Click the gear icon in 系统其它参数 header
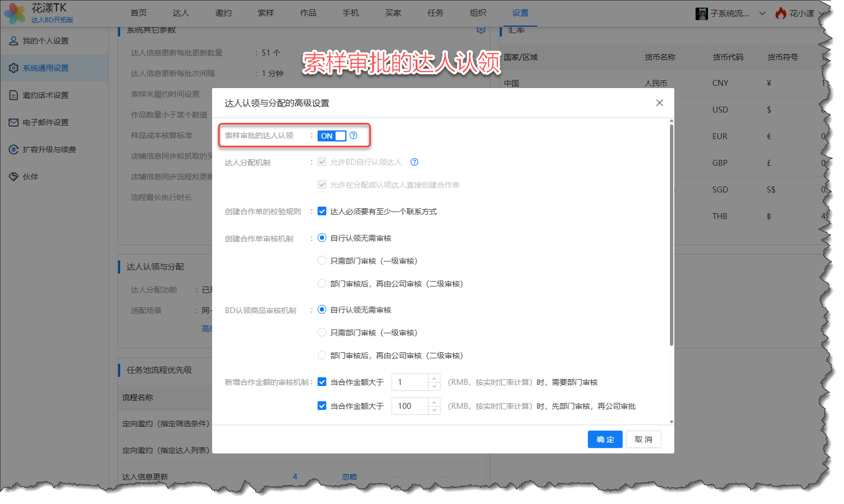The image size is (844, 504). (x=481, y=30)
